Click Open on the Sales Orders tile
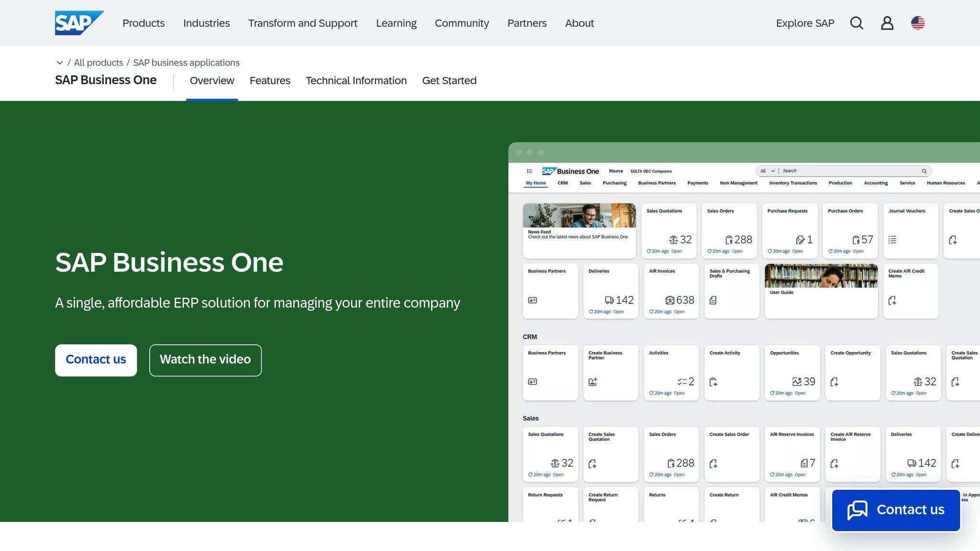This screenshot has height=551, width=980. [737, 251]
